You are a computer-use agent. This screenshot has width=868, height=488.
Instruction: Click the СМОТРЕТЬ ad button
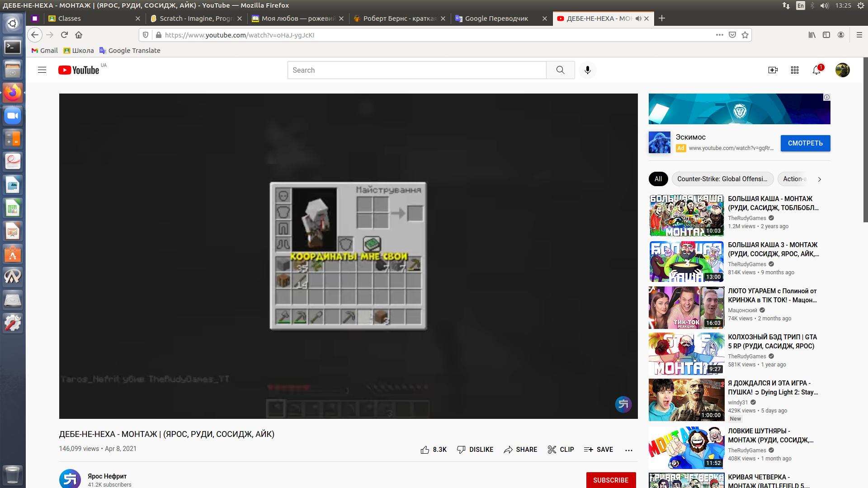(x=805, y=143)
